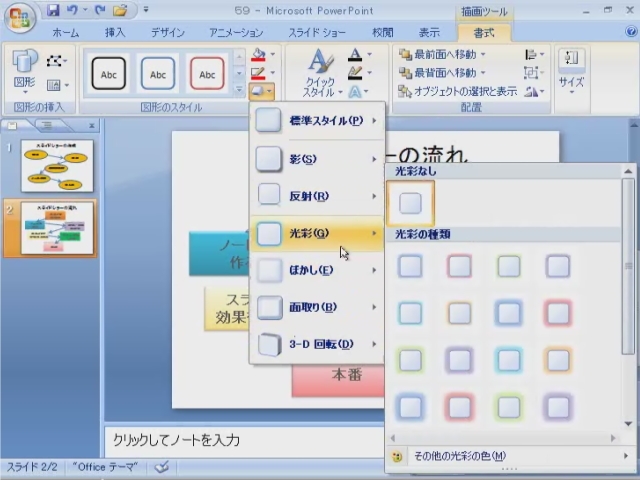Click Bring to Front (最前面へ移動)

442,55
